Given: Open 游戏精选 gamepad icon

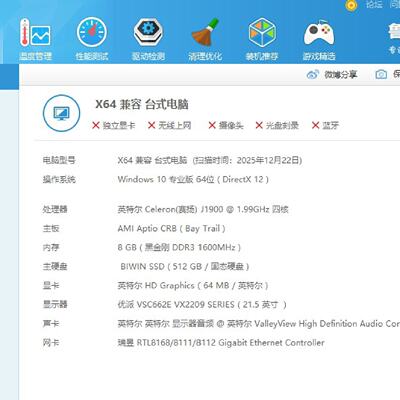Looking at the screenshot, I should [x=319, y=33].
